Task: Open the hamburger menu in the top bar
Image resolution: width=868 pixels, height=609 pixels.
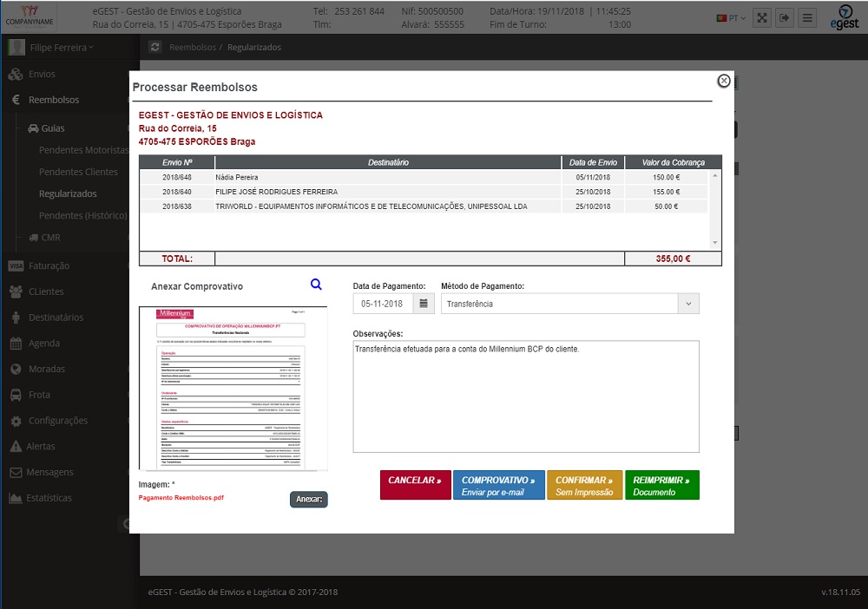Action: [x=807, y=17]
